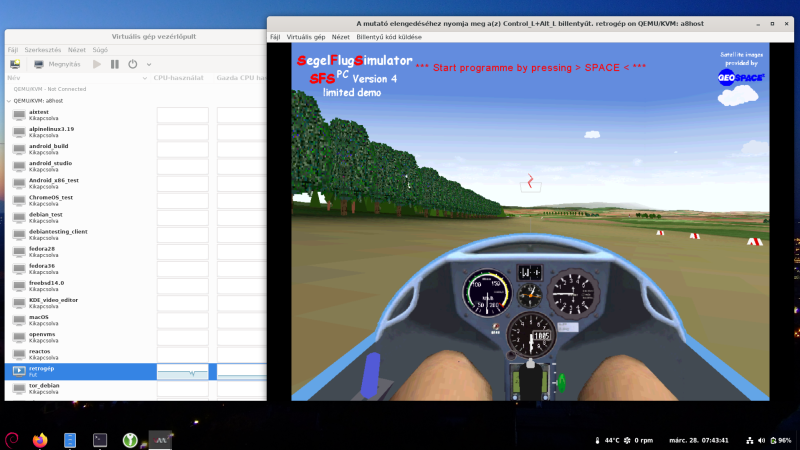Click the retrogép running VM icon
This screenshot has width=800, height=450.
pyautogui.click(x=19, y=371)
